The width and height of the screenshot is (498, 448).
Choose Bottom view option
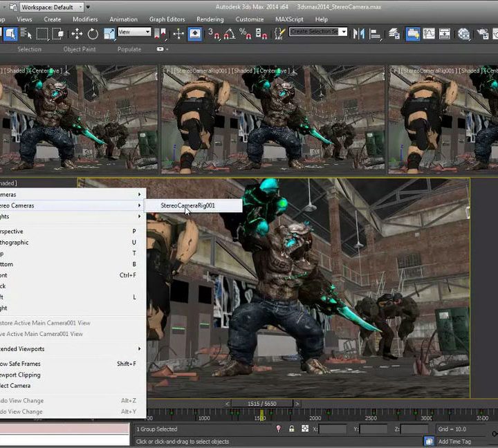71,264
